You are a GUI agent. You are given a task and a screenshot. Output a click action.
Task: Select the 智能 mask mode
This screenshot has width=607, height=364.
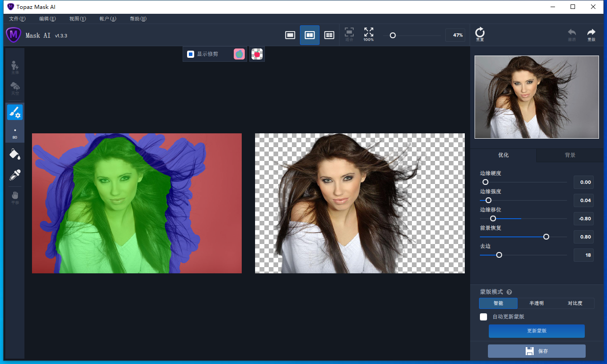point(498,303)
